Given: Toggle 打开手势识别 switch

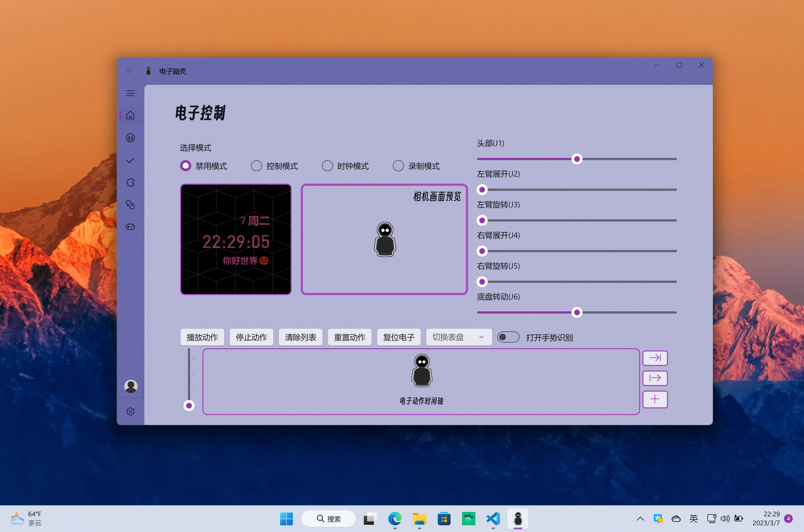Looking at the screenshot, I should tap(508, 337).
